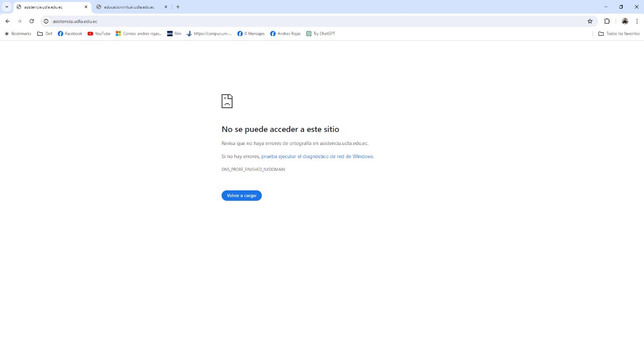
Task: Expand the tab search dropdown arrow
Action: (x=7, y=7)
